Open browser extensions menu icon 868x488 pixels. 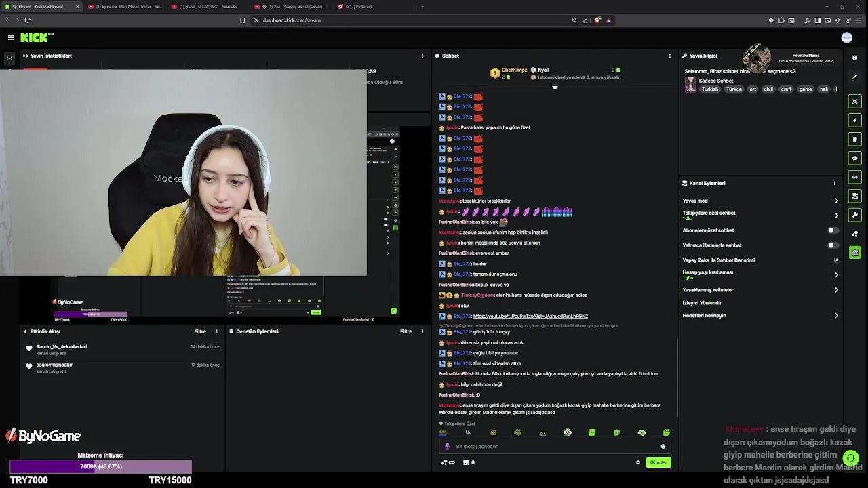pyautogui.click(x=781, y=20)
